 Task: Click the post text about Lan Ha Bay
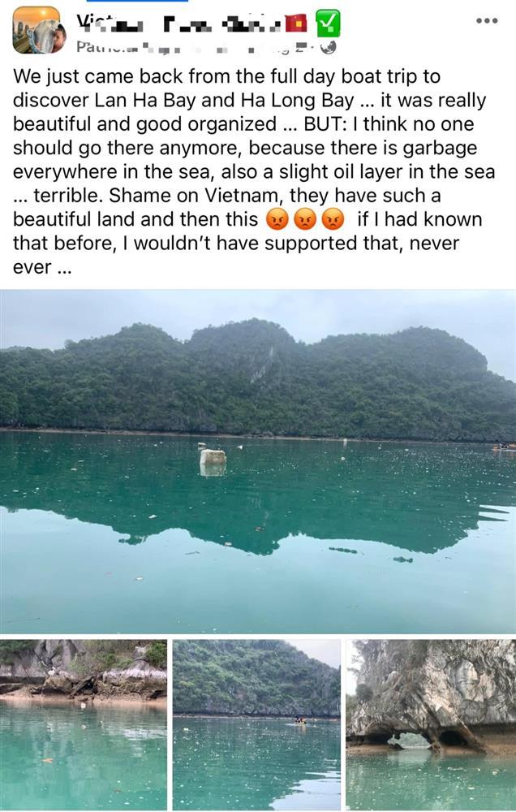click(254, 171)
